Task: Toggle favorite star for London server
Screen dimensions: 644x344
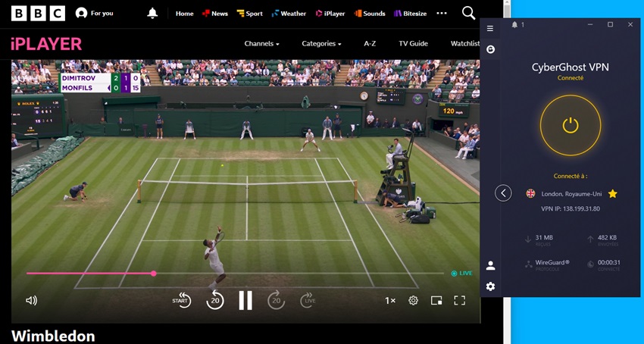Action: point(612,193)
